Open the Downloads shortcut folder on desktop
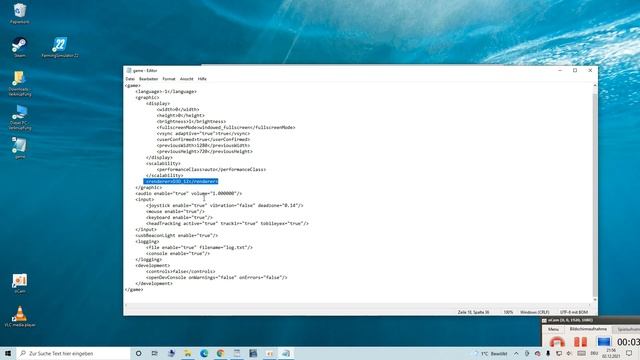640x360 pixels. point(19,83)
